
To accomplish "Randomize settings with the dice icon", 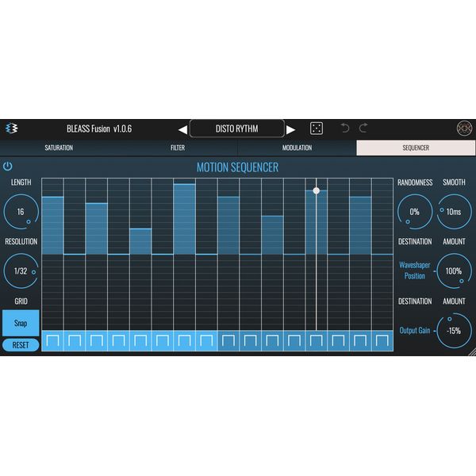I will click(316, 129).
